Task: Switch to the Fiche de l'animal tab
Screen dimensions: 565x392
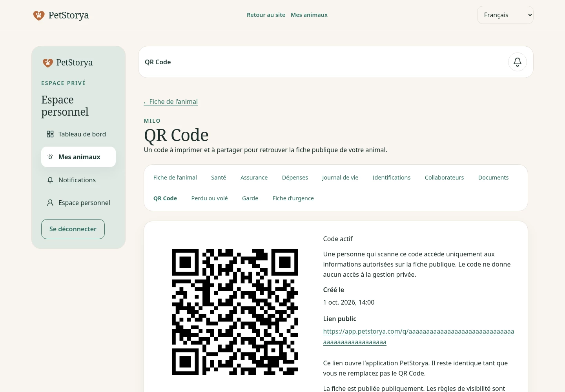Action: point(175,178)
